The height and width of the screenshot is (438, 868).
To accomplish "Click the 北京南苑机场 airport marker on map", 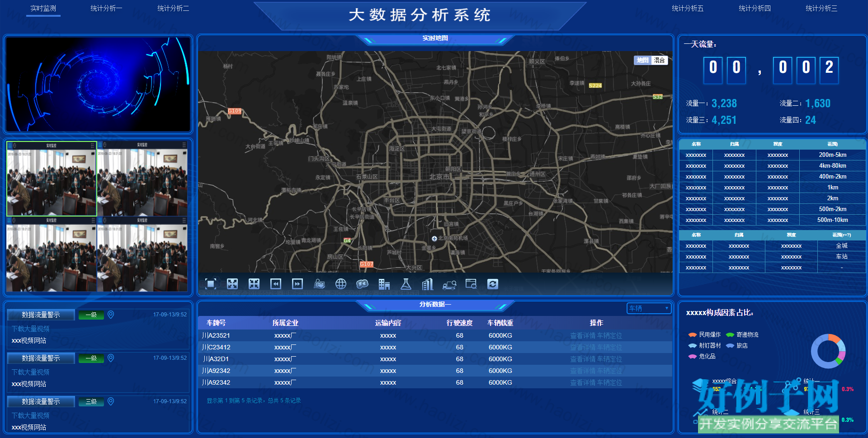I will point(434,239).
